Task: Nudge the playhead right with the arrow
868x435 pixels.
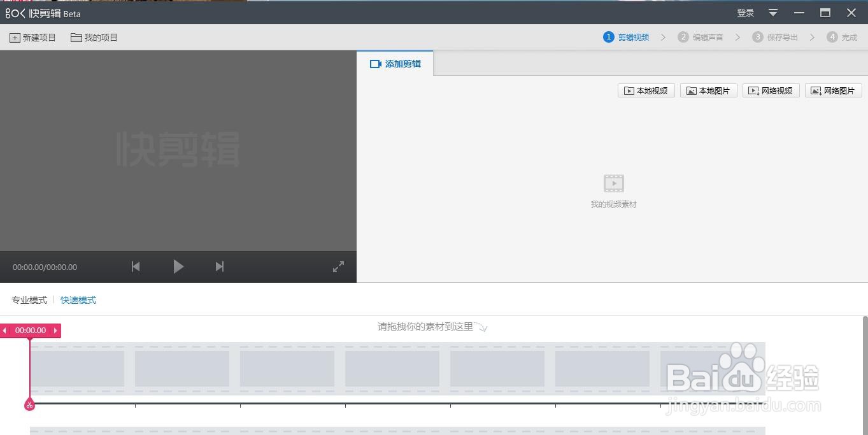Action: pyautogui.click(x=55, y=331)
